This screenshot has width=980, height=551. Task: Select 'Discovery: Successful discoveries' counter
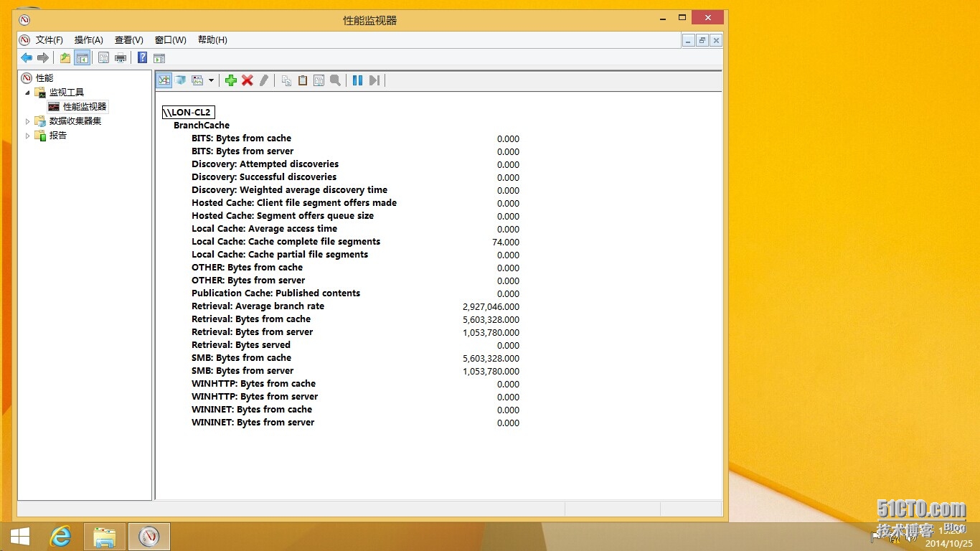[264, 176]
